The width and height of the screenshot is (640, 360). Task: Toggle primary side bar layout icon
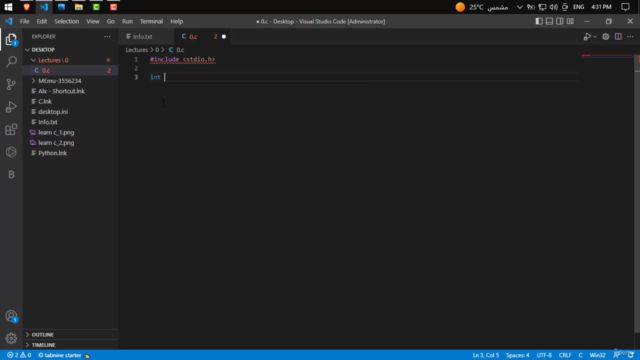pyautogui.click(x=539, y=21)
